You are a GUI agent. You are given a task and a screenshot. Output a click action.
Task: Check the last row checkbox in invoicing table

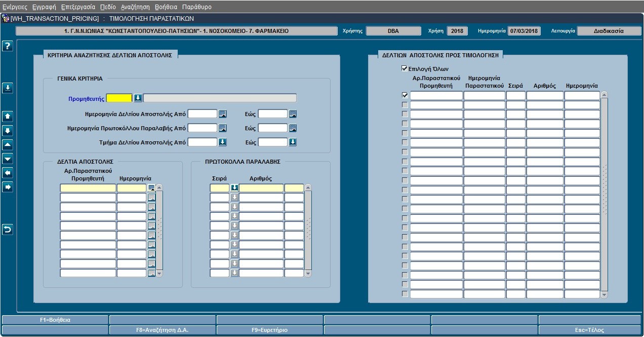[x=405, y=294]
